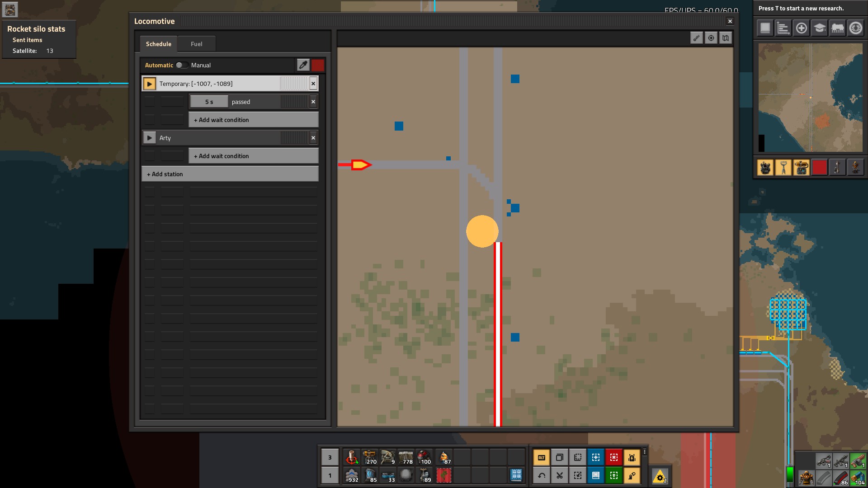
Task: Open the production statistics graph icon
Action: (783, 28)
